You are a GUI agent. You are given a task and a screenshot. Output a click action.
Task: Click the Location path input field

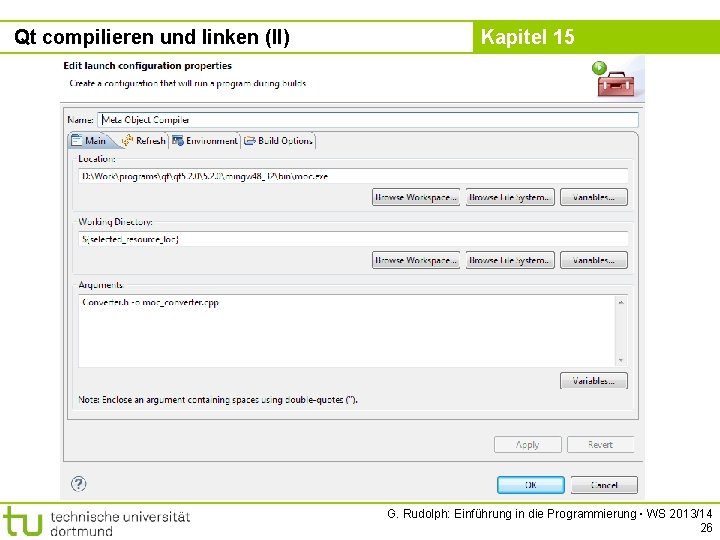pos(353,176)
